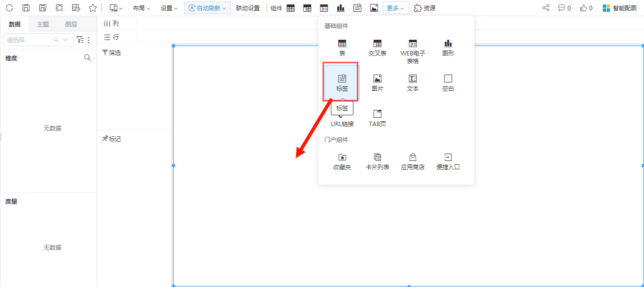Click the table component icon in the toolbar

pyautogui.click(x=291, y=8)
